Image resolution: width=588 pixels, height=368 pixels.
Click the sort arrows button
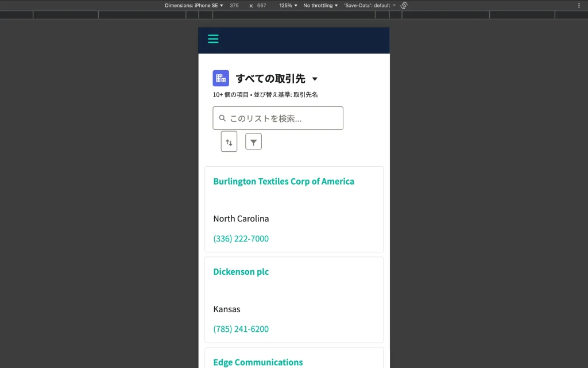[229, 141]
